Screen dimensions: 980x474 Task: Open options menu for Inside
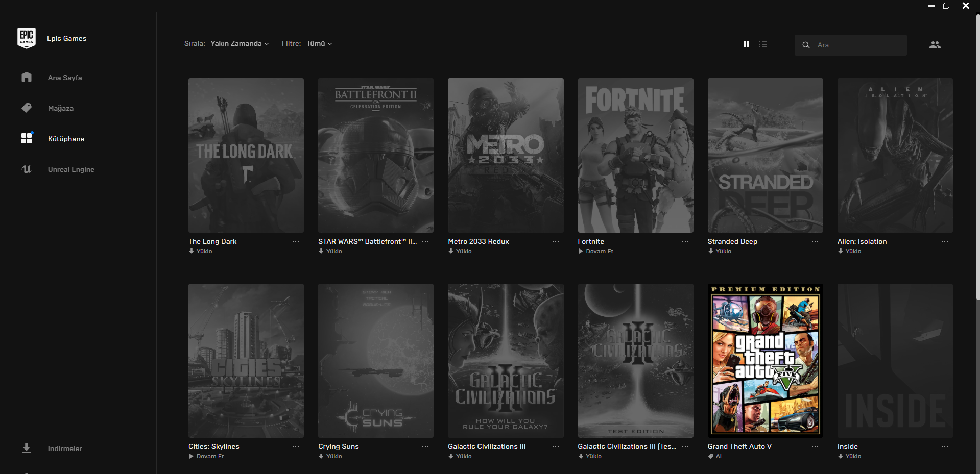click(945, 447)
